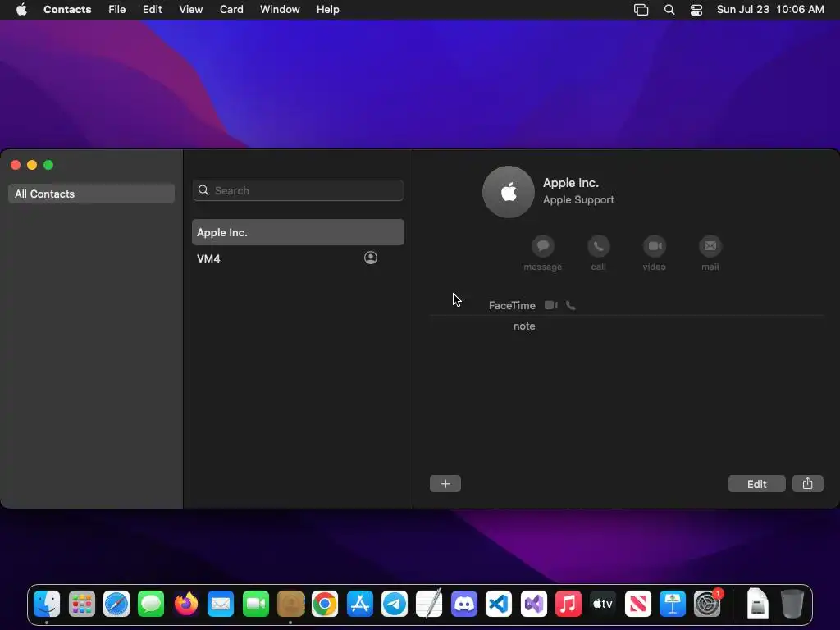840x630 pixels.
Task: Open the Trash from the Dock
Action: 792,604
